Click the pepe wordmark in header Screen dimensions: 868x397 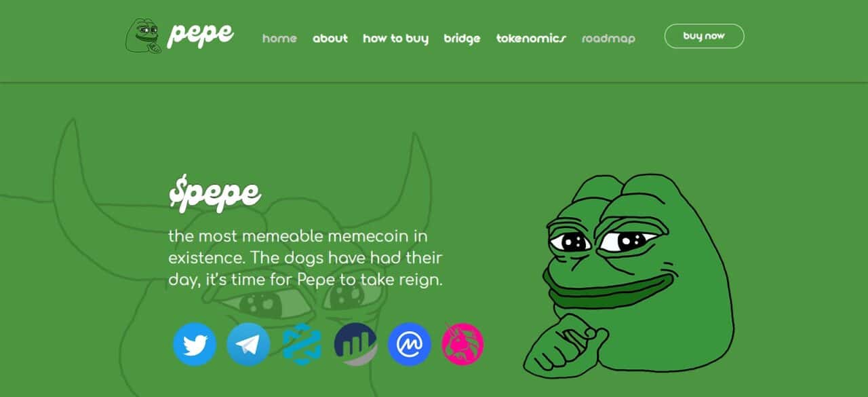coord(200,34)
